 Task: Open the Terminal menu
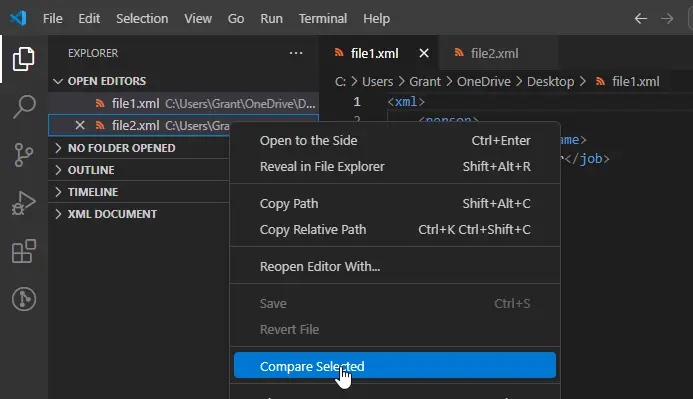point(323,19)
